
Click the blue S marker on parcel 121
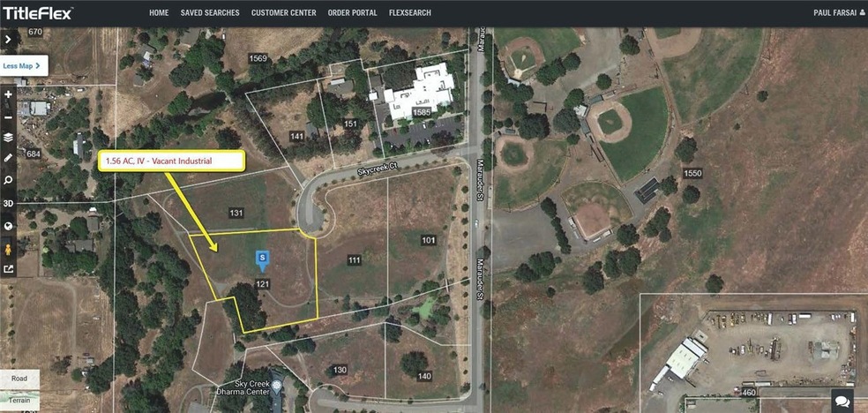tap(262, 260)
